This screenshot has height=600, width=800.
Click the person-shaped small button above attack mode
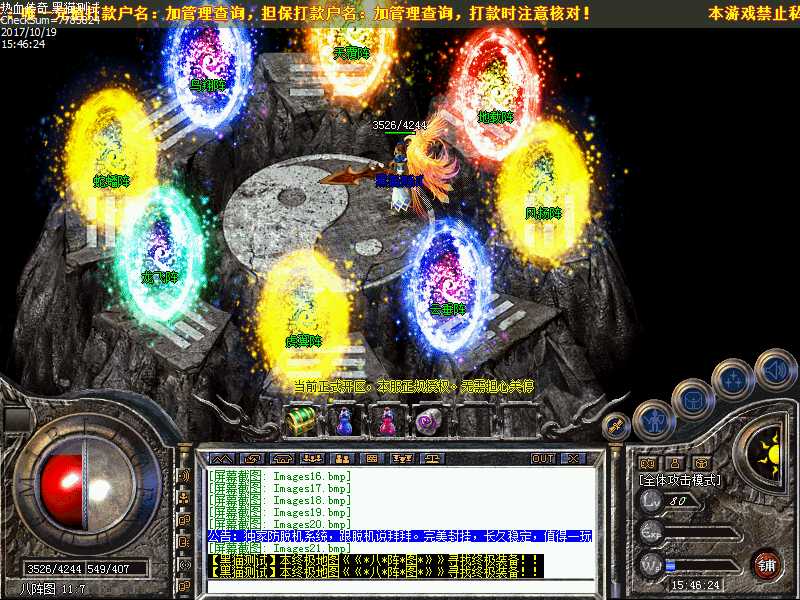675,463
